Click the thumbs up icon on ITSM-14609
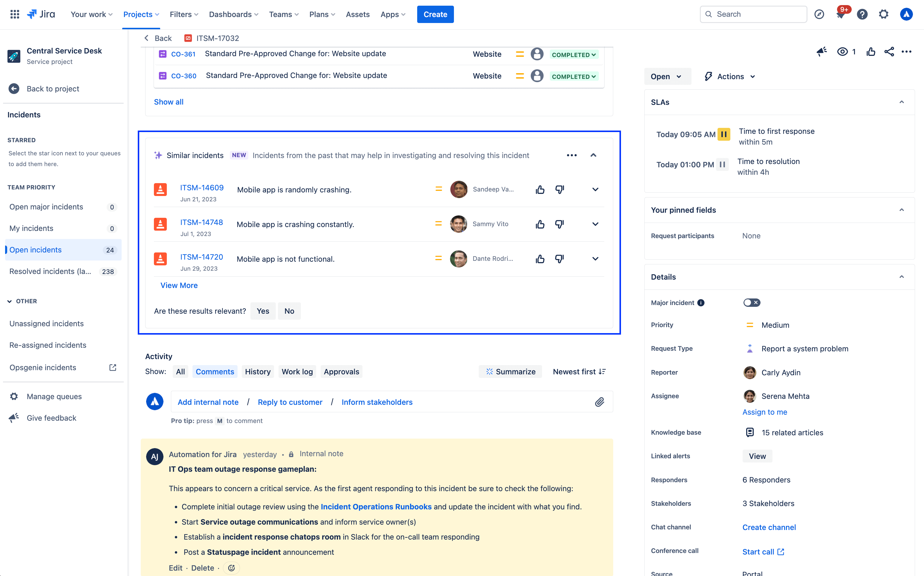Image resolution: width=924 pixels, height=576 pixels. 540,189
